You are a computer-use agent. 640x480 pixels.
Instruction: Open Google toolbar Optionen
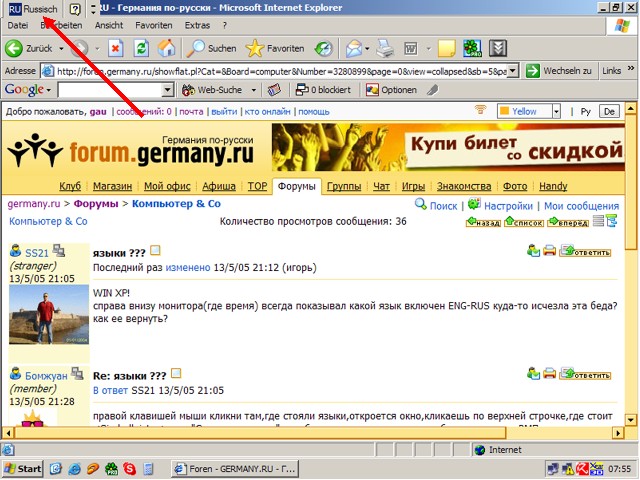(x=391, y=90)
